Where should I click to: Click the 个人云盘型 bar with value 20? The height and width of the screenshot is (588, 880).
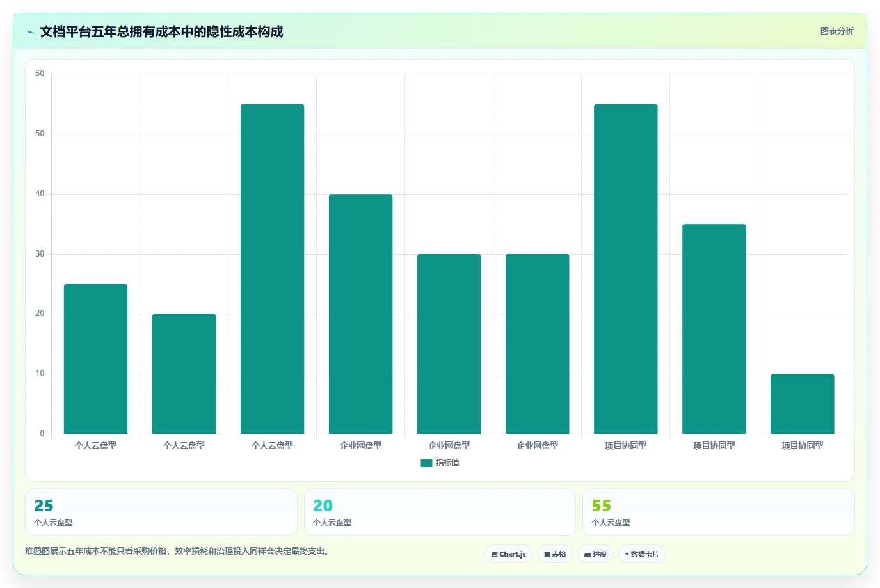tap(184, 374)
